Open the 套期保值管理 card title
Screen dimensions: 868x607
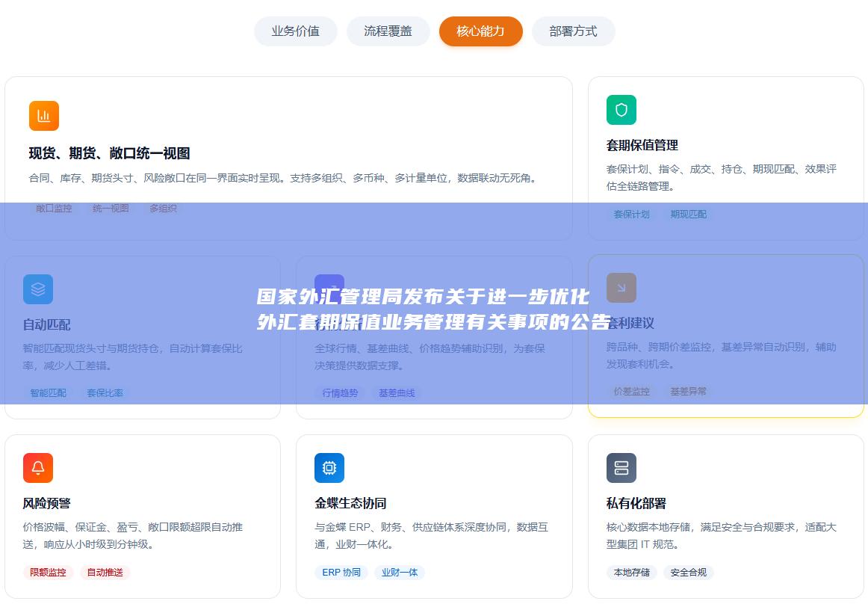642,145
